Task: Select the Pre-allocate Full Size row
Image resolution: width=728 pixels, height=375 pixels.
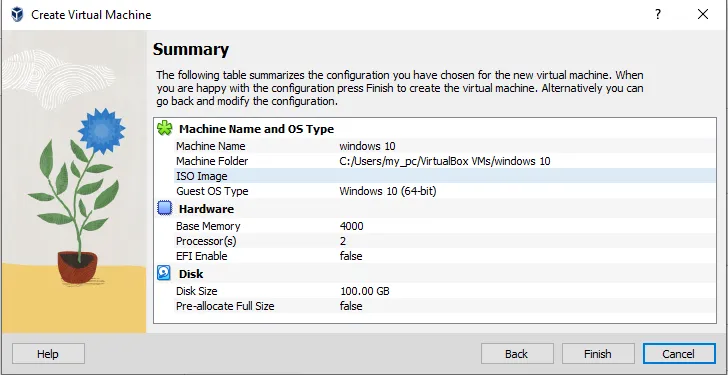Action: [x=445, y=306]
